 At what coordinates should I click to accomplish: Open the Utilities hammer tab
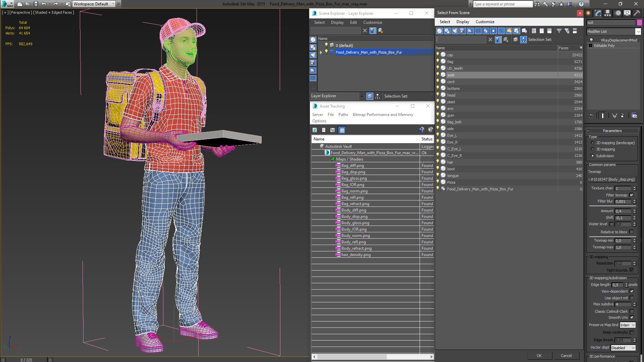point(637,13)
